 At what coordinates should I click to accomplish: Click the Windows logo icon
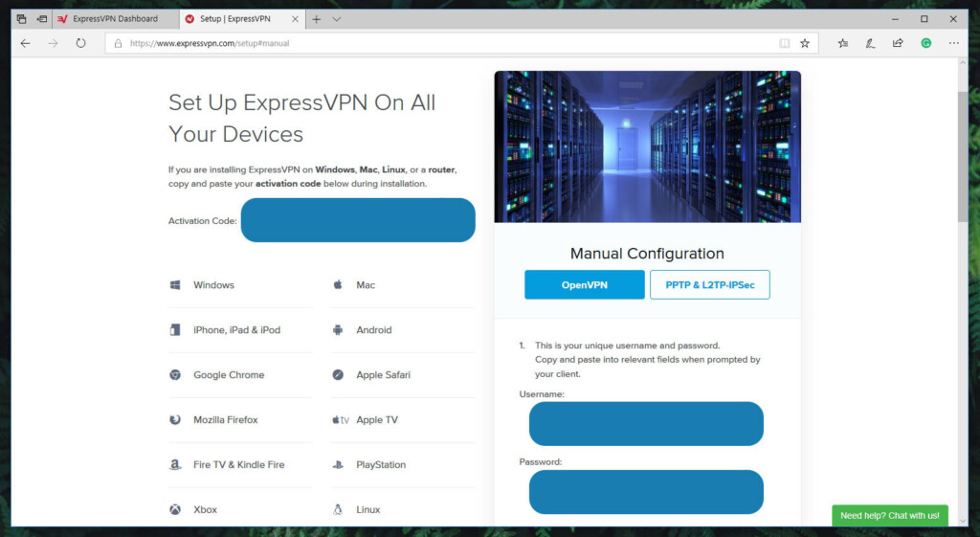[175, 285]
